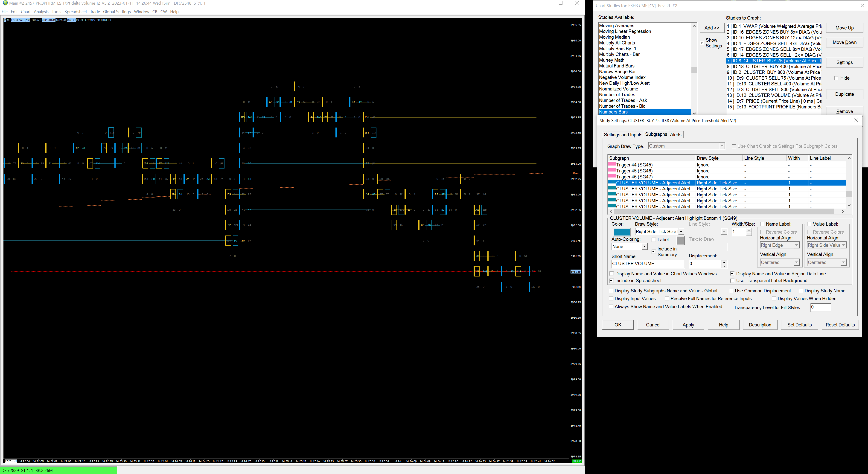Toggle the Show Settings checkbox
Image resolution: width=868 pixels, height=474 pixels.
pos(702,43)
